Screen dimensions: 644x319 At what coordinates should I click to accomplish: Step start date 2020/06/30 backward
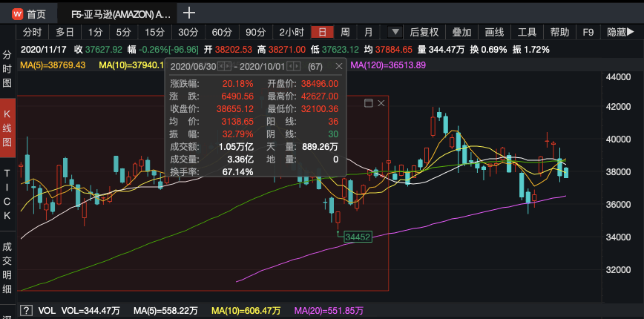[220, 66]
